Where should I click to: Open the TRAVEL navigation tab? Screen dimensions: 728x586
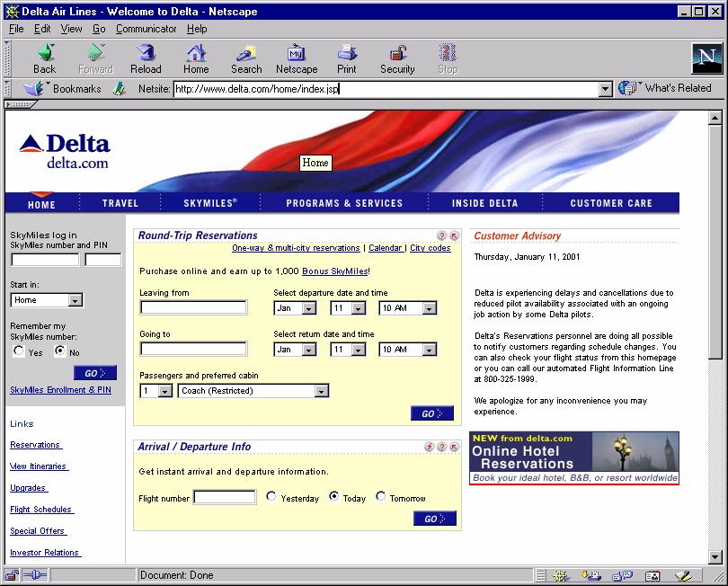click(120, 203)
